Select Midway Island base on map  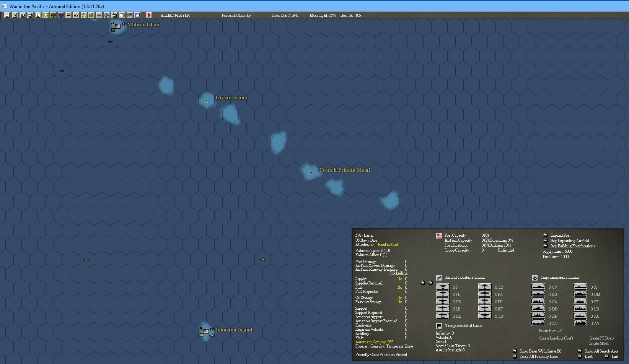pyautogui.click(x=118, y=27)
